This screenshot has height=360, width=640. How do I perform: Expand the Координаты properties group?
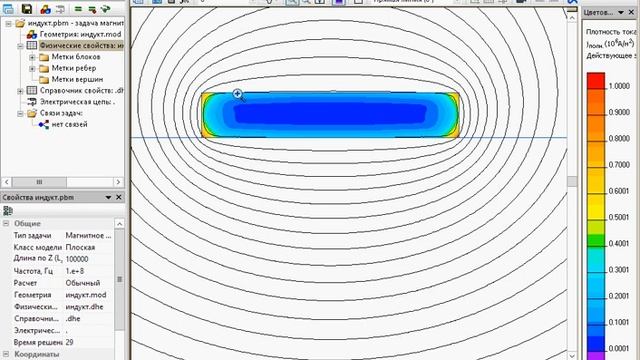(x=6, y=354)
